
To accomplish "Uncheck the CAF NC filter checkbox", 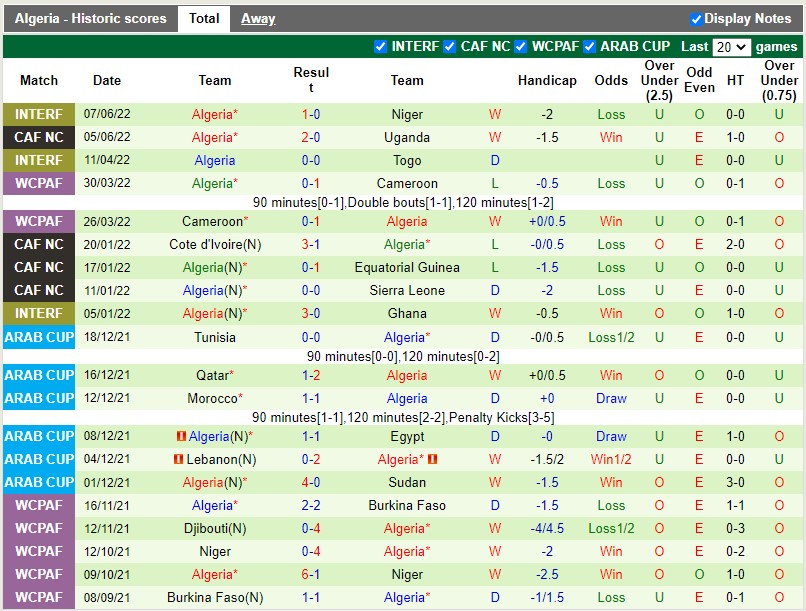I will (449, 47).
